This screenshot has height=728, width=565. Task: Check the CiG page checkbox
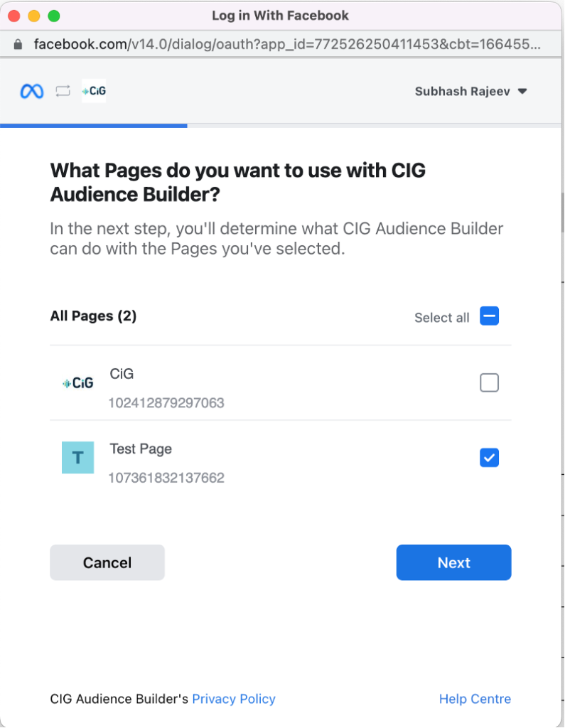(x=490, y=383)
